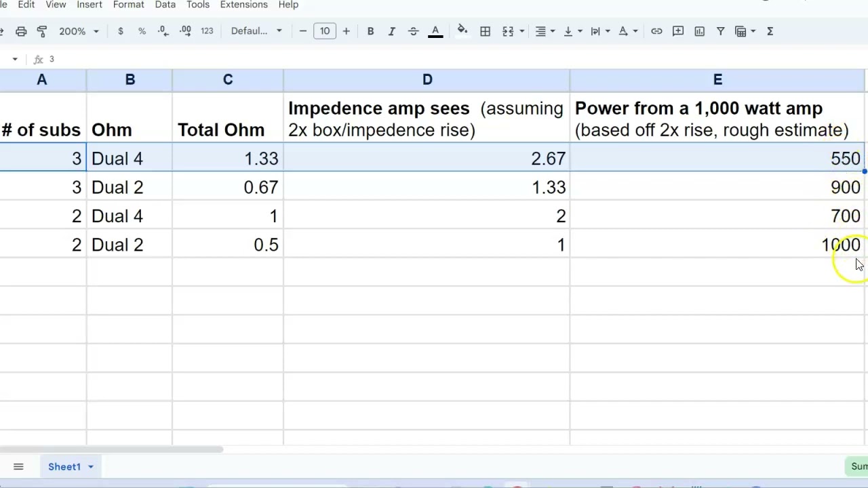Open the 123 more formats menu
868x488 pixels.
pos(207,31)
